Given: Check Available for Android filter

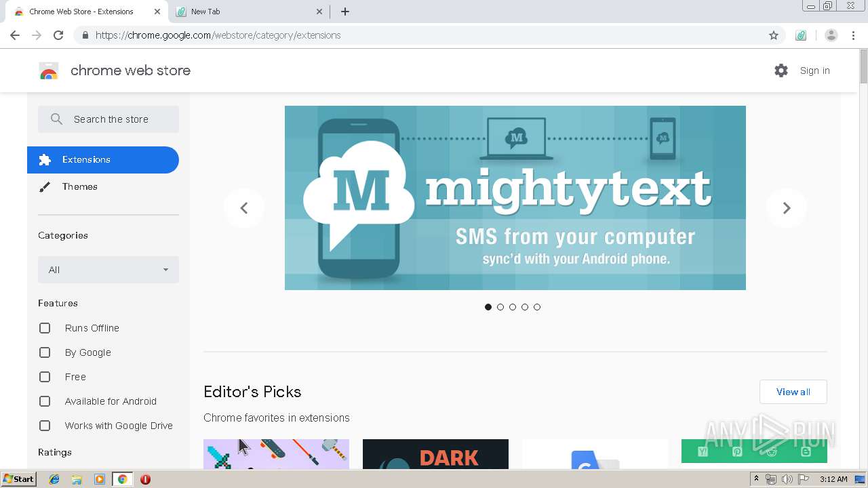Looking at the screenshot, I should (45, 401).
